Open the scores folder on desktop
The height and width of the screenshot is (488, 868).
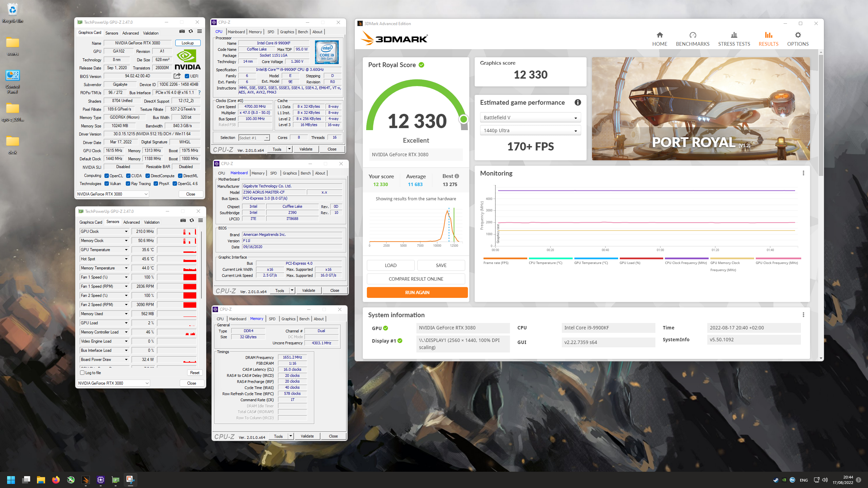13,46
